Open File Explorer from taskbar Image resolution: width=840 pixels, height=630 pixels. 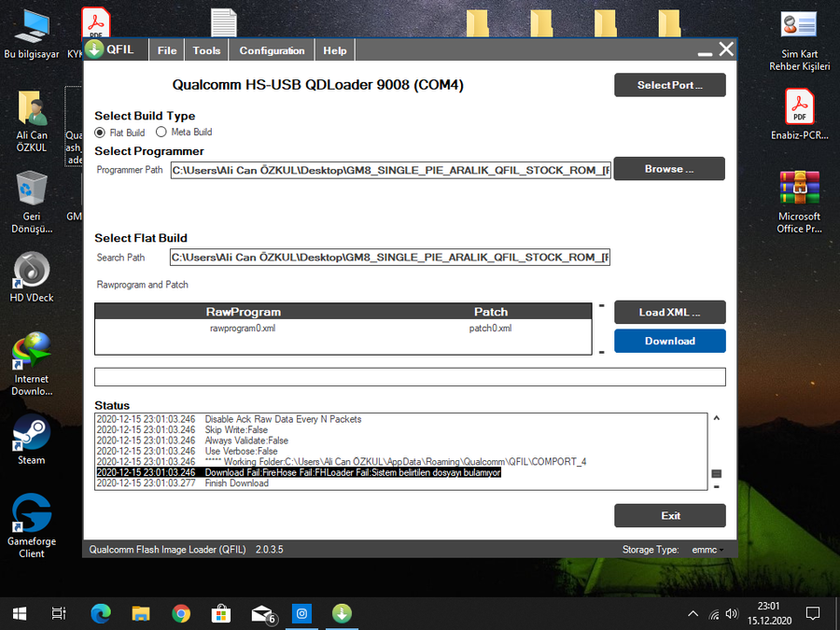point(140,613)
